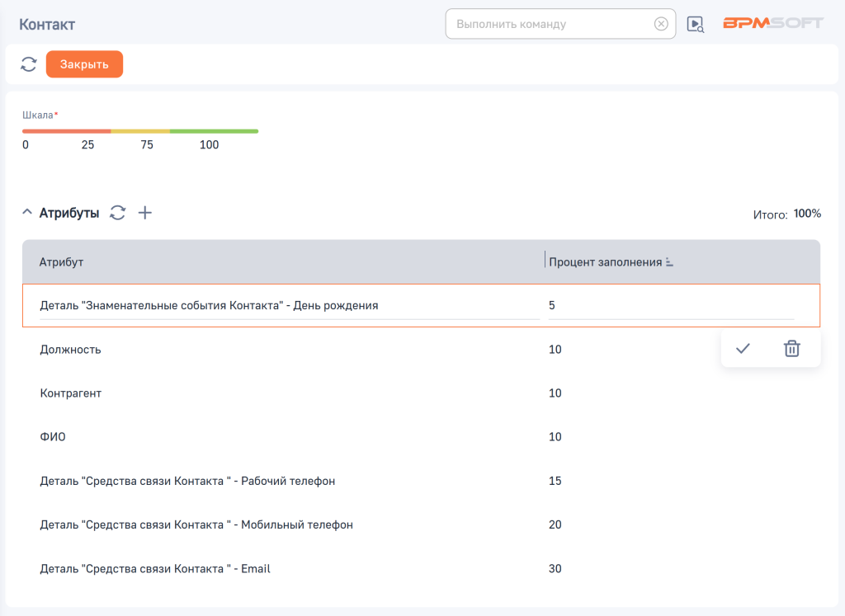Refresh the Атрибуты detail list
Viewport: 845px width, 616px height.
(x=118, y=213)
